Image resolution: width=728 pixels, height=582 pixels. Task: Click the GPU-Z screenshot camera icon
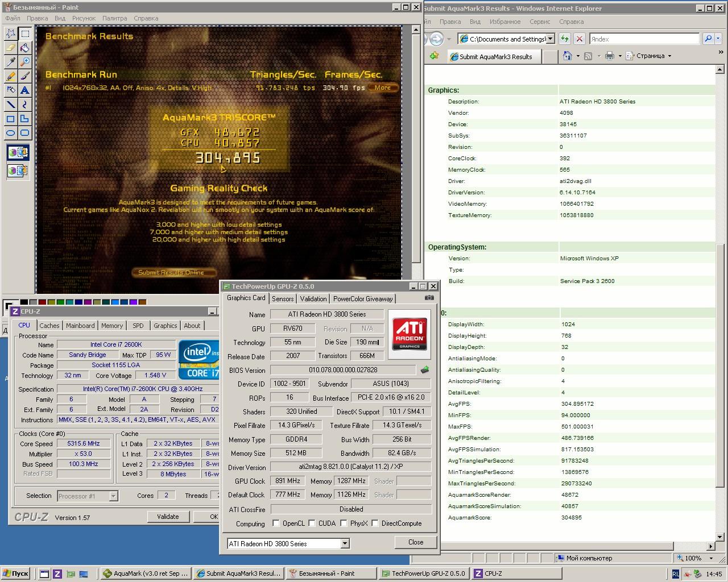pyautogui.click(x=429, y=298)
